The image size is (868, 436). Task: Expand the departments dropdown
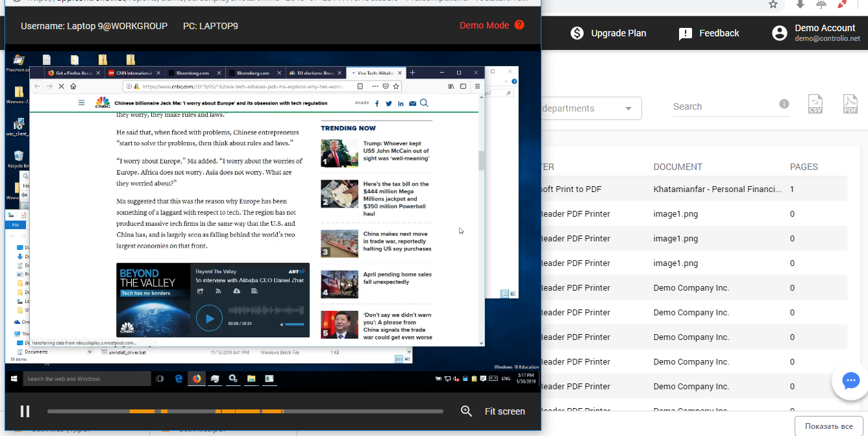click(628, 108)
